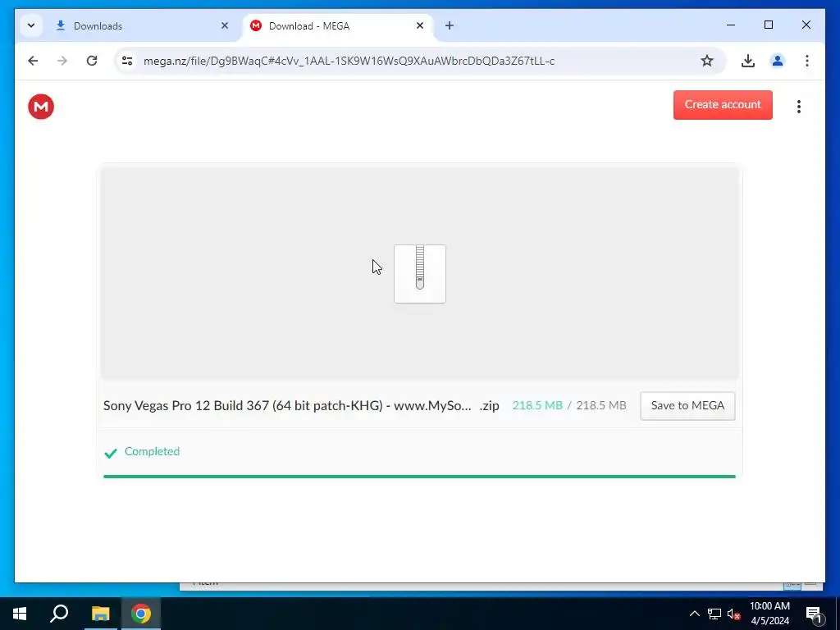This screenshot has width=840, height=630.
Task: Reload the MEGA download page
Action: 92,61
